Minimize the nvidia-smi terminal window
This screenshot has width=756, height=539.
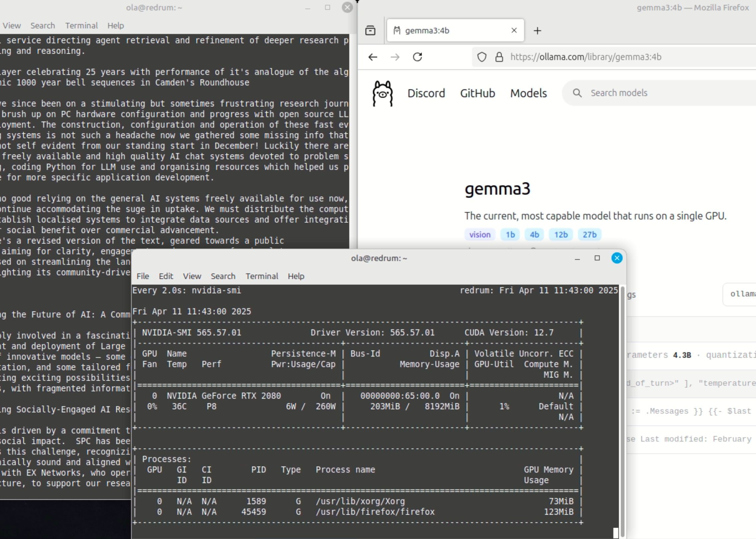tap(577, 258)
